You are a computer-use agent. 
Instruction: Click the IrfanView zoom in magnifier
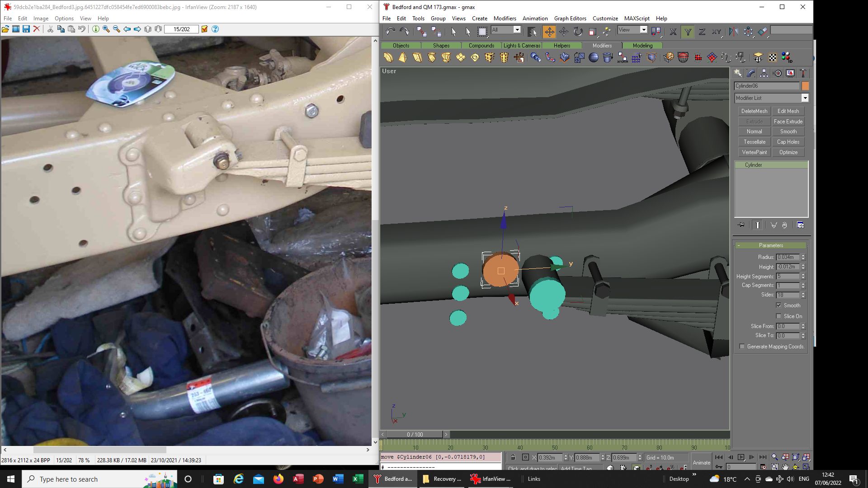pos(106,29)
